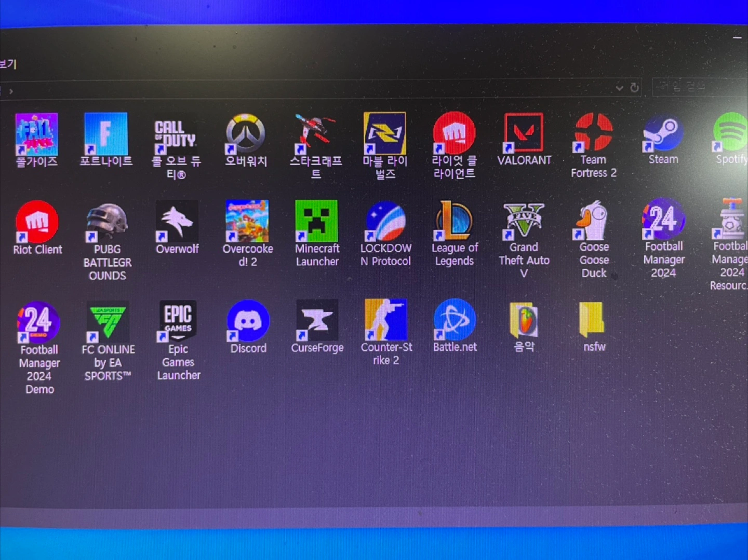Select the Fortnite (포트나이트) icon

tap(105, 134)
